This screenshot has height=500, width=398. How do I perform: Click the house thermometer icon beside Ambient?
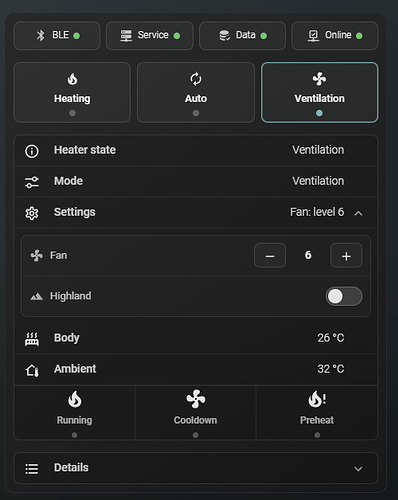point(32,370)
